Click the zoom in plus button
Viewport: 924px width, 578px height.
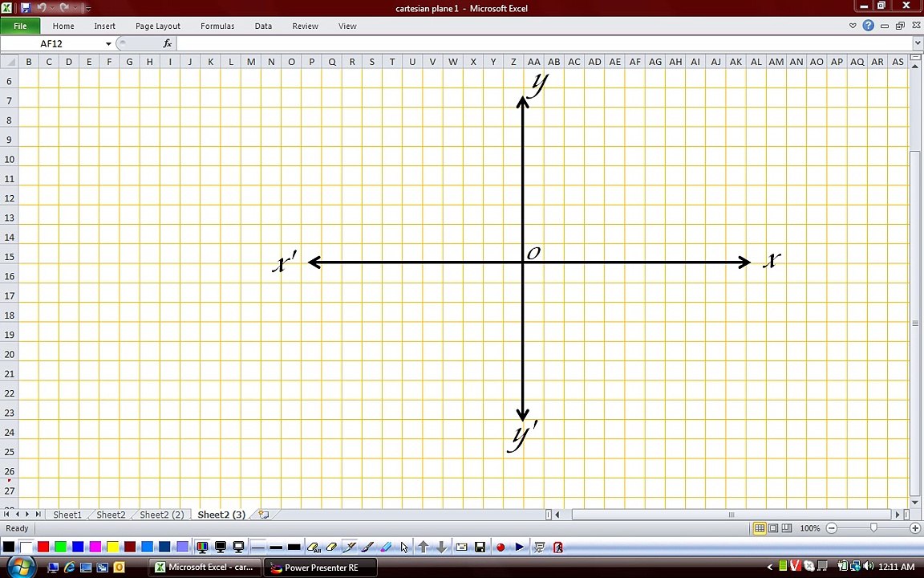[x=915, y=528]
